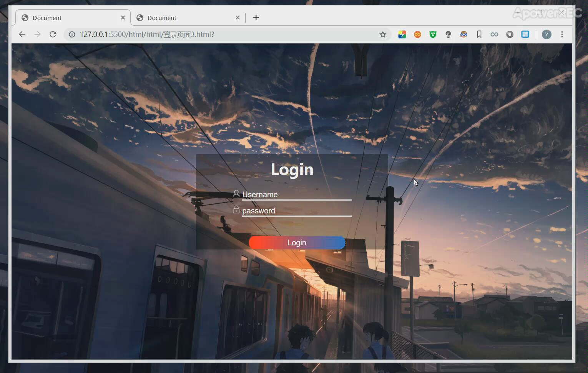This screenshot has width=588, height=373.
Task: Open the Y profile avatar
Action: click(x=546, y=35)
